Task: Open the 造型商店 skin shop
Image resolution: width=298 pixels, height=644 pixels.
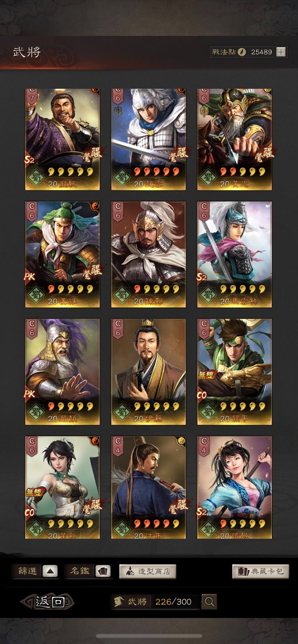Action: click(148, 571)
